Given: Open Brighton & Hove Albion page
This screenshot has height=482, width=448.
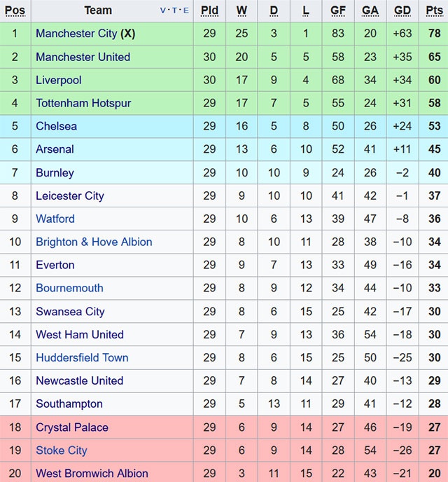Looking at the screenshot, I should [x=94, y=242].
